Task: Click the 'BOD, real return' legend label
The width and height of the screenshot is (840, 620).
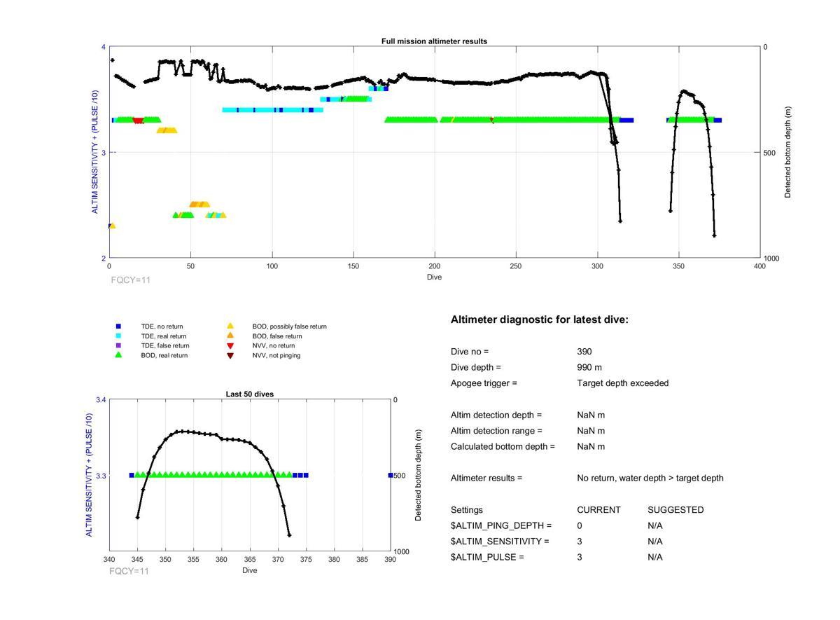Action: [164, 356]
